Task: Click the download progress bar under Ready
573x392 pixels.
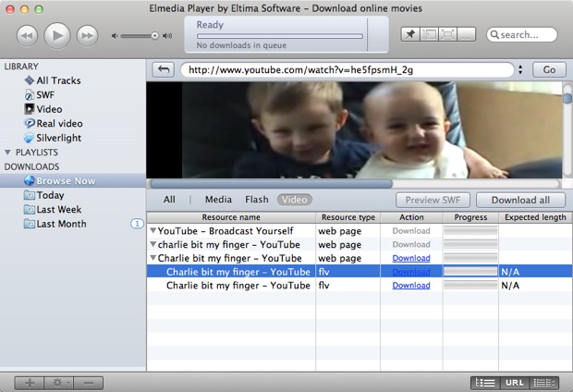Action: point(280,36)
